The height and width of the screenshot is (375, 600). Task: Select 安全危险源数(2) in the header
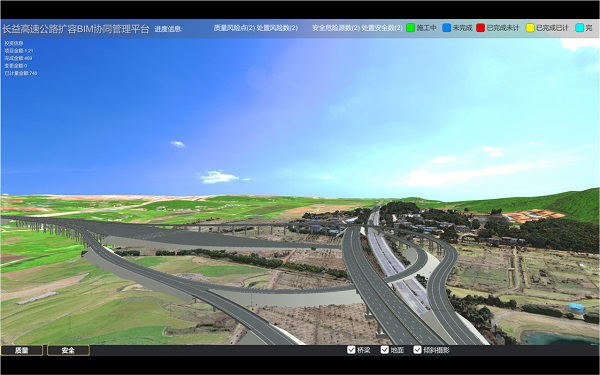(x=336, y=28)
